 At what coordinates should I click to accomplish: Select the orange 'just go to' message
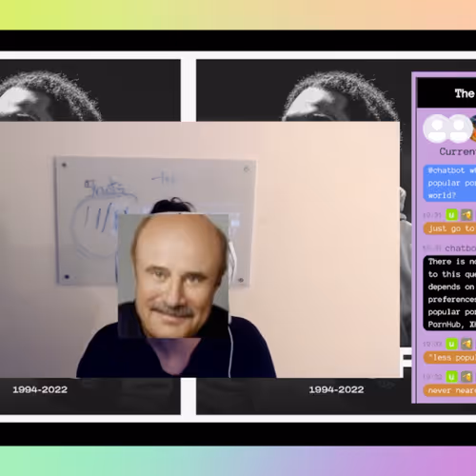tap(449, 228)
